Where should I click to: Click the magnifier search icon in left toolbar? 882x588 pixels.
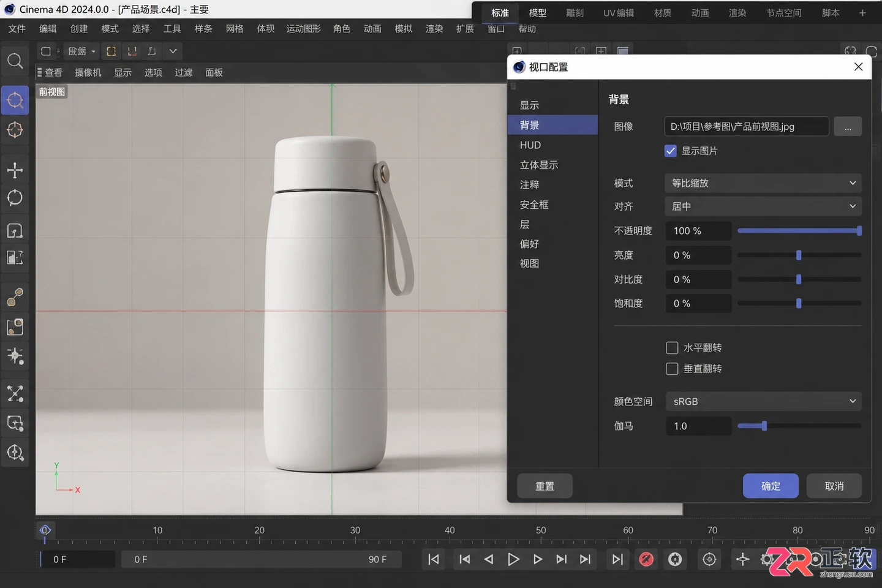coord(15,61)
